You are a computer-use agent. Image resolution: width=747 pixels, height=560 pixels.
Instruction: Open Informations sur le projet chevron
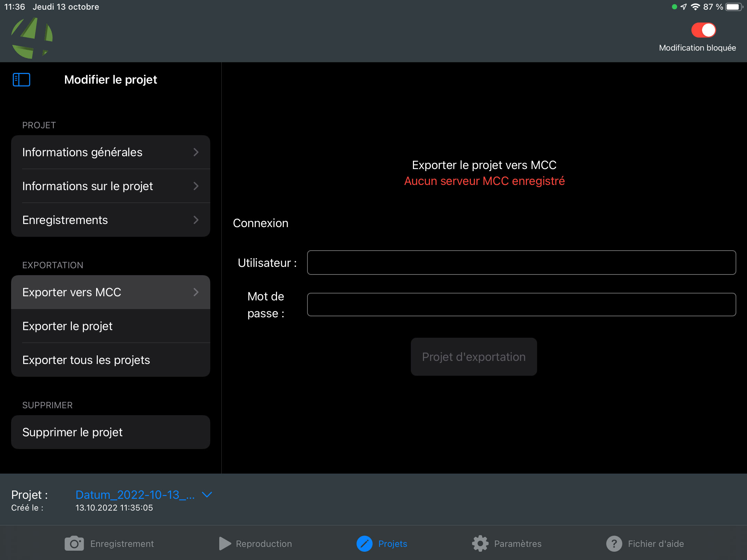(196, 186)
